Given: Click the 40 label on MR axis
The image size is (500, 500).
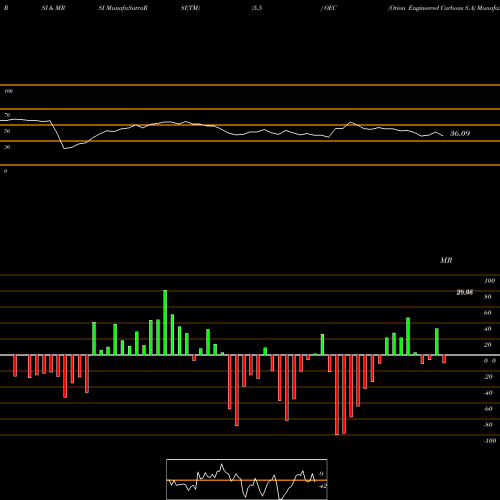Looking at the screenshot, I should tap(488, 329).
